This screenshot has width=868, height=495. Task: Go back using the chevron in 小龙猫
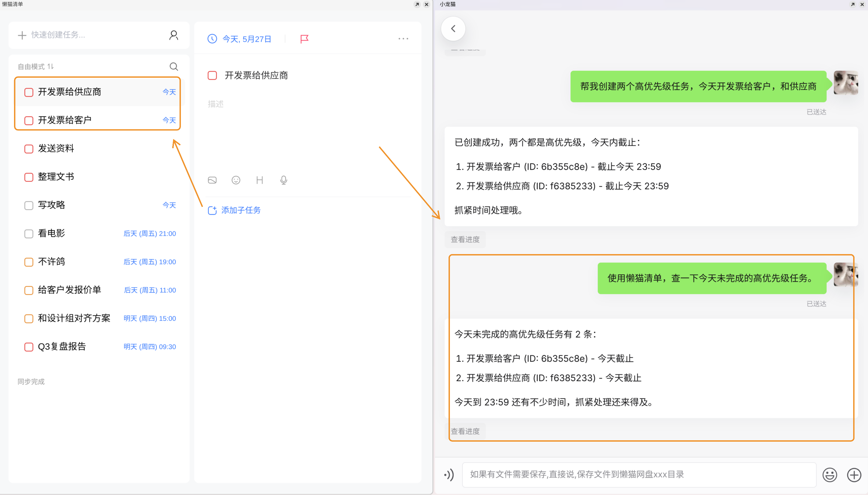coord(453,29)
